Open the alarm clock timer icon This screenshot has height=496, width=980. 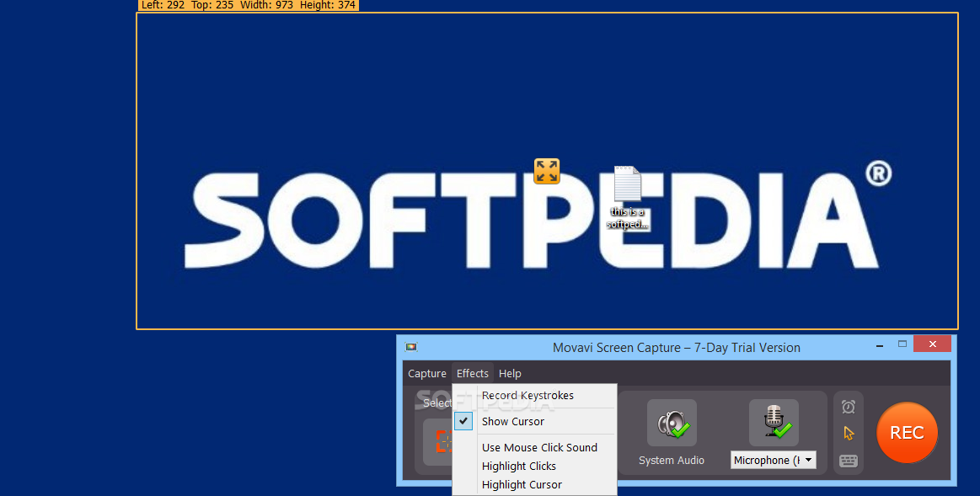pyautogui.click(x=848, y=407)
